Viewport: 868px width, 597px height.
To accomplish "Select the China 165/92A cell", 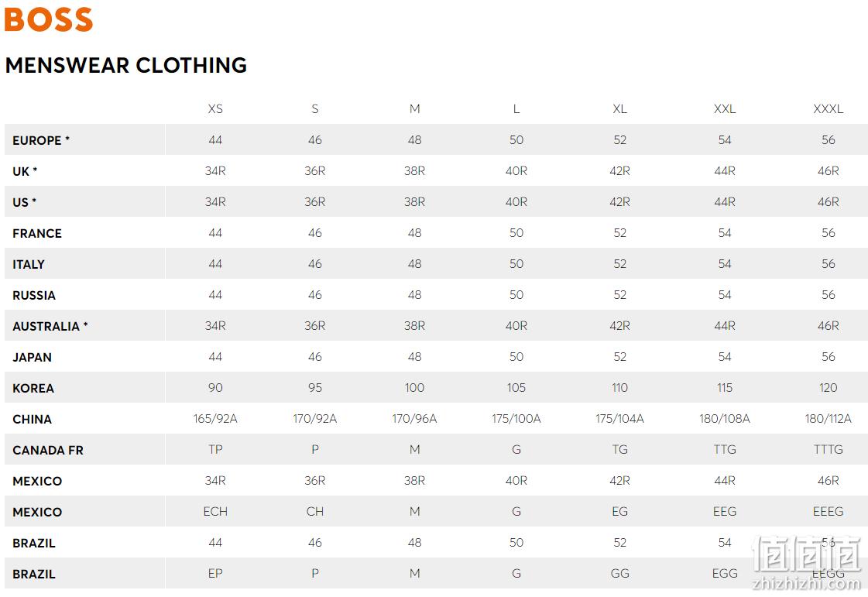I will 215,419.
